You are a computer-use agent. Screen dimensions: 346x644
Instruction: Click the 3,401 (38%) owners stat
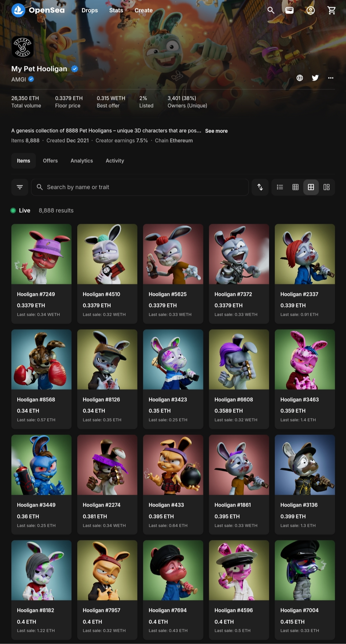pyautogui.click(x=187, y=102)
